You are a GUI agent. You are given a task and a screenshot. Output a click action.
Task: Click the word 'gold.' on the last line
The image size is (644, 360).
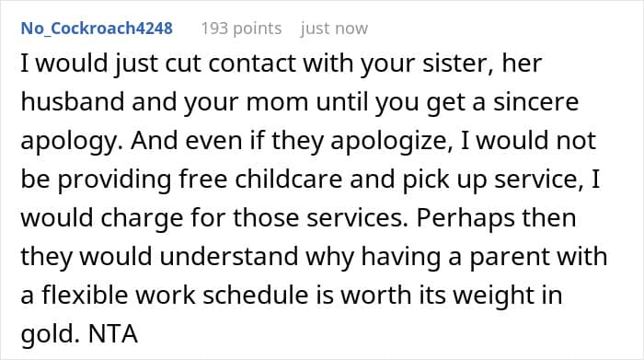[50, 335]
